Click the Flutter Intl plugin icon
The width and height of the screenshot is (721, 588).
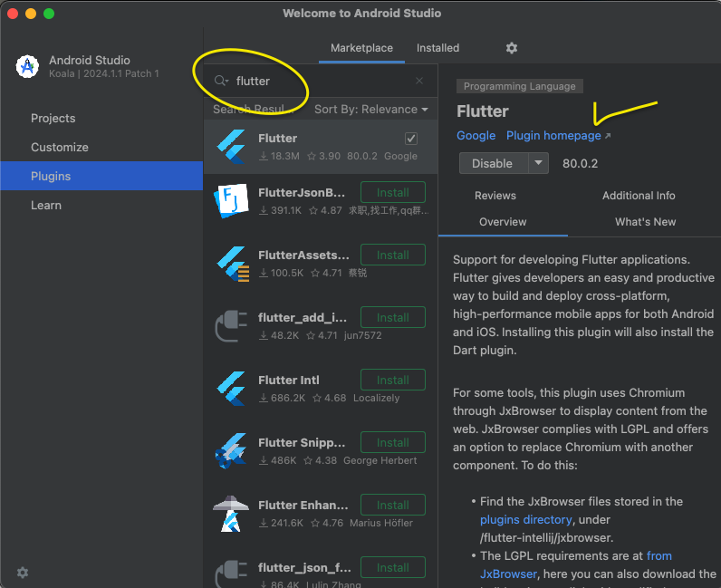231,389
